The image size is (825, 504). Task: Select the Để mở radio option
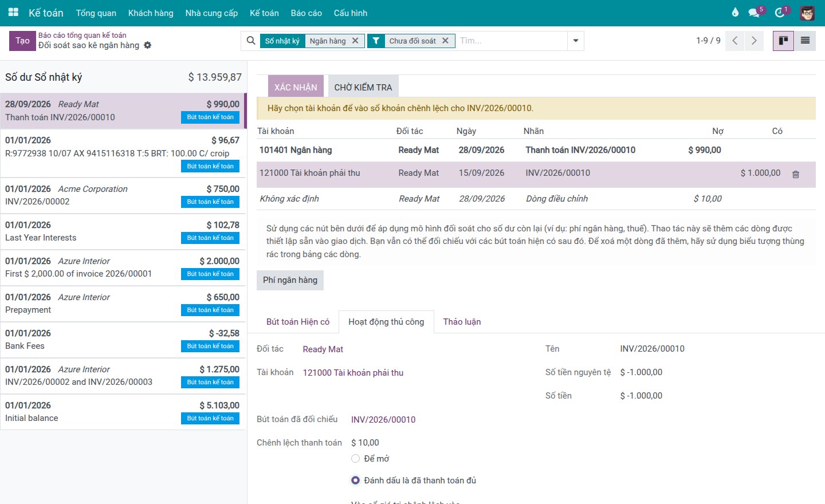(355, 459)
